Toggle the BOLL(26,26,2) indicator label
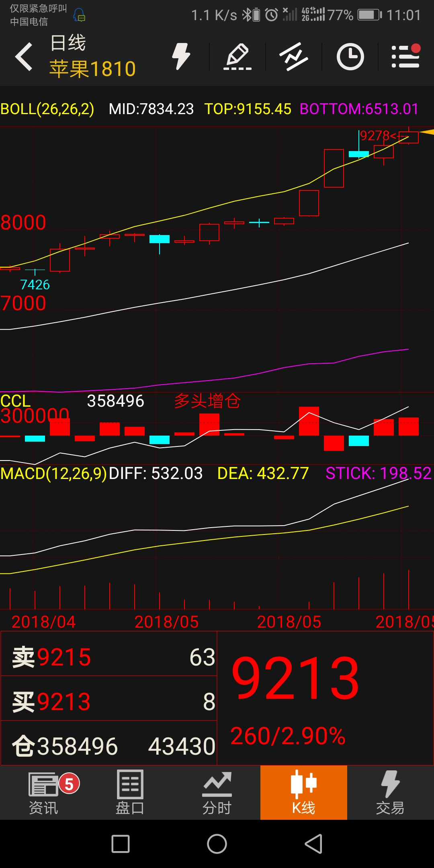Image resolution: width=434 pixels, height=868 pixels. click(x=47, y=109)
